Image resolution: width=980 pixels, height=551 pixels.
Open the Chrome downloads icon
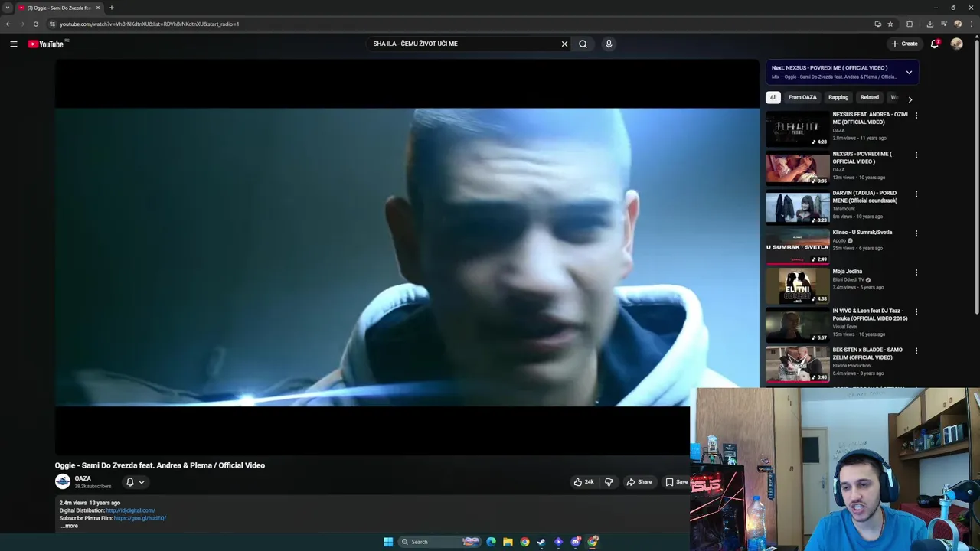(x=930, y=24)
